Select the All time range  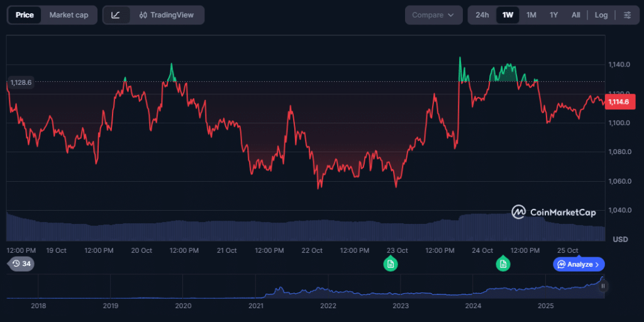pyautogui.click(x=576, y=15)
